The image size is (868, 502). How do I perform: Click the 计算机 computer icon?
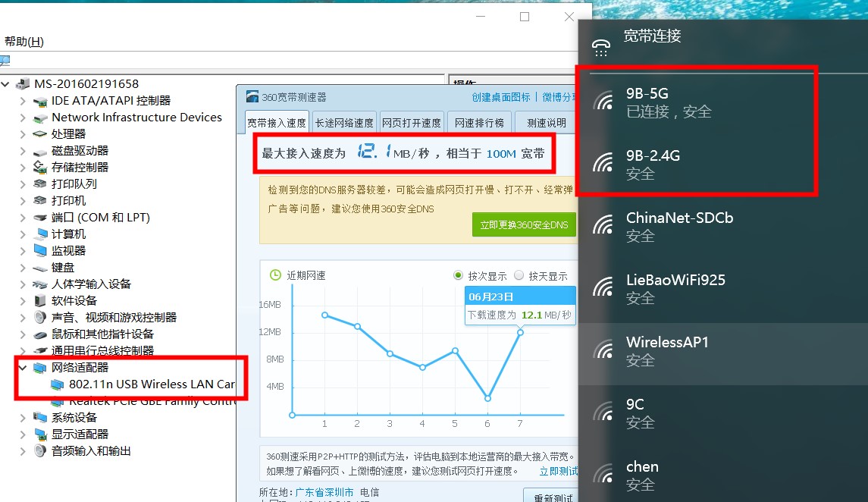(41, 234)
